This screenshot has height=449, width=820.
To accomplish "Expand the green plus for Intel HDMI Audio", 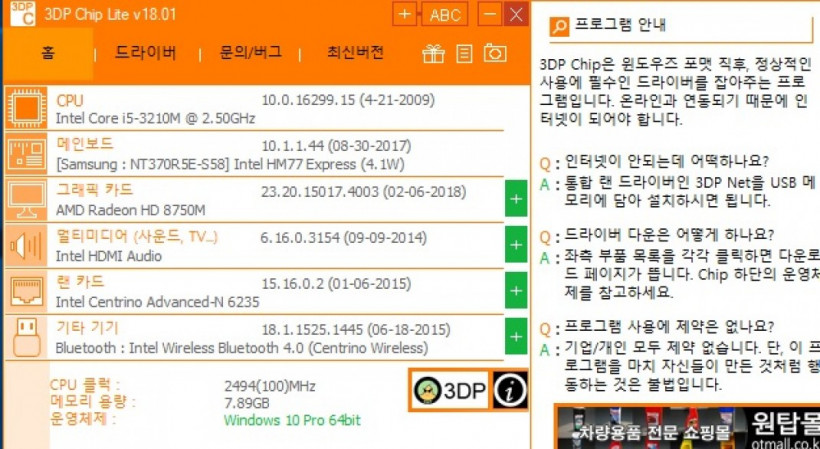I will pyautogui.click(x=516, y=244).
